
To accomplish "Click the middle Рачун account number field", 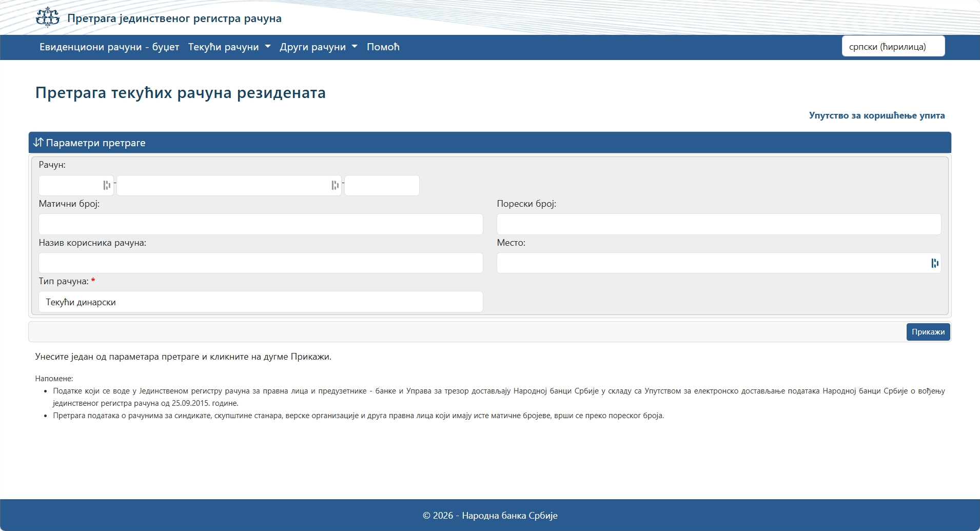I will coord(223,185).
